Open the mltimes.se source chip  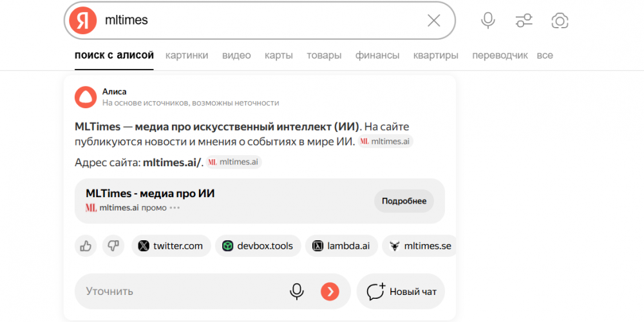[x=419, y=246]
